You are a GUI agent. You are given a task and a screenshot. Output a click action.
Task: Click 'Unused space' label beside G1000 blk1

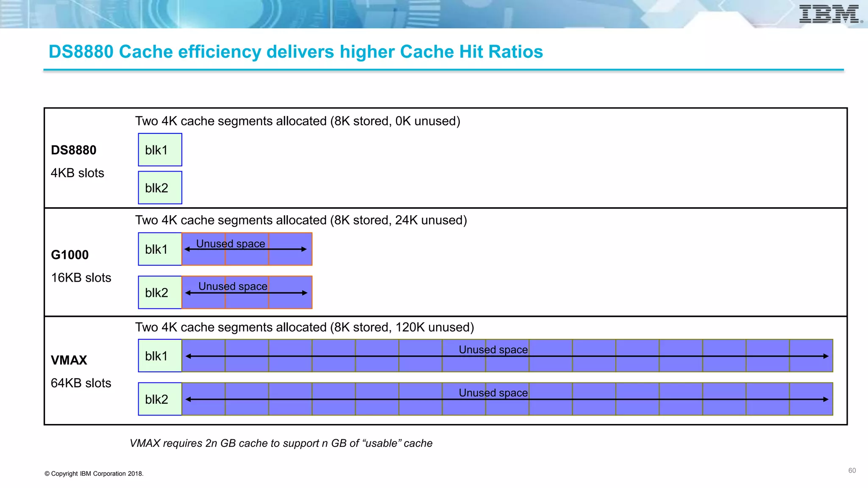point(231,244)
